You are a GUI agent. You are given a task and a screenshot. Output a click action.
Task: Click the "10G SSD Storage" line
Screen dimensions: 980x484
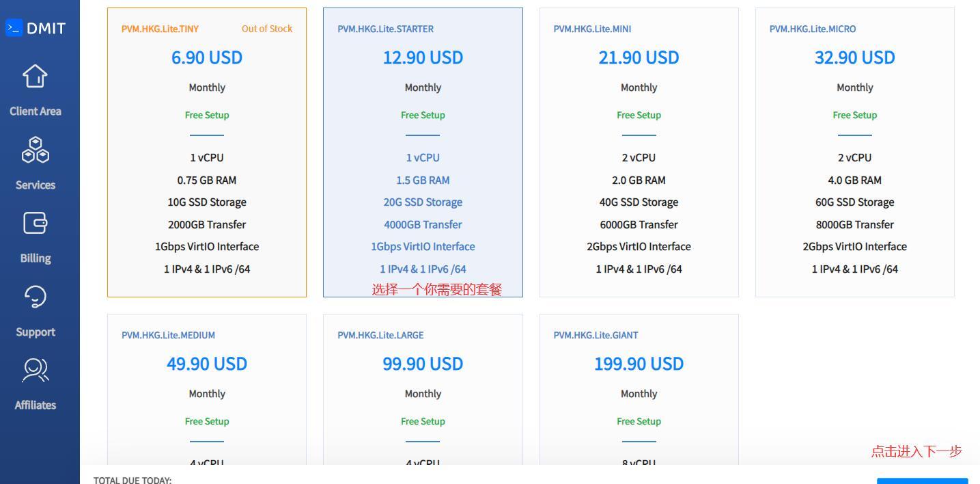pyautogui.click(x=207, y=202)
